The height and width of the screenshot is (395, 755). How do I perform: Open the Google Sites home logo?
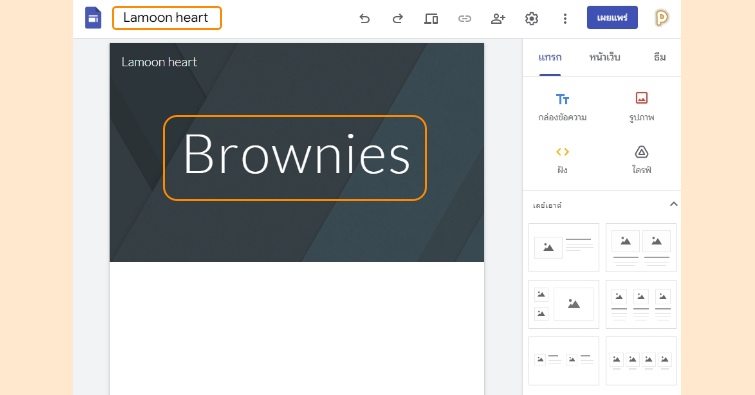tap(93, 18)
